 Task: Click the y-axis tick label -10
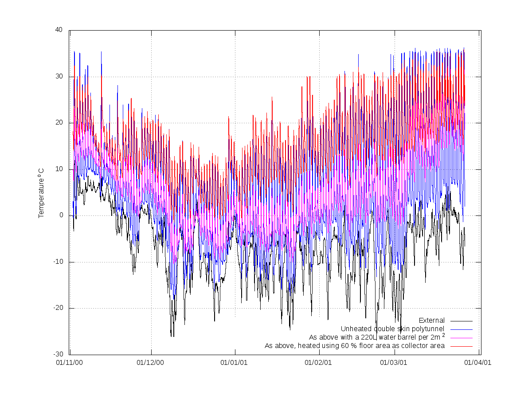(58, 262)
